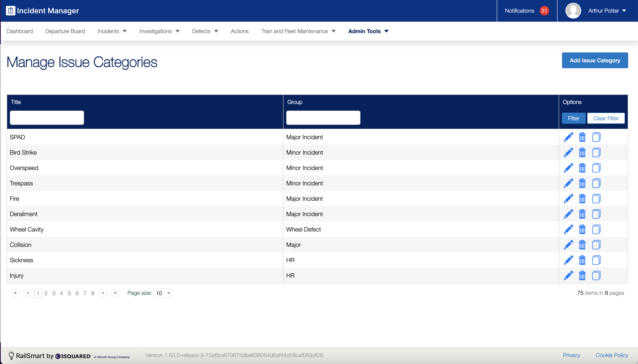Copy the Trespass category
Image resolution: width=638 pixels, height=364 pixels.
click(x=596, y=183)
